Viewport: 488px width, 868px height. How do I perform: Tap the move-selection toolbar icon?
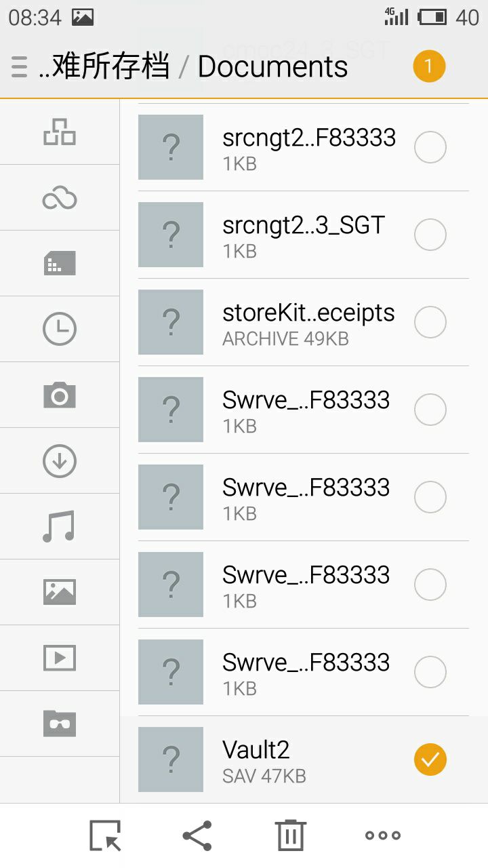105,835
